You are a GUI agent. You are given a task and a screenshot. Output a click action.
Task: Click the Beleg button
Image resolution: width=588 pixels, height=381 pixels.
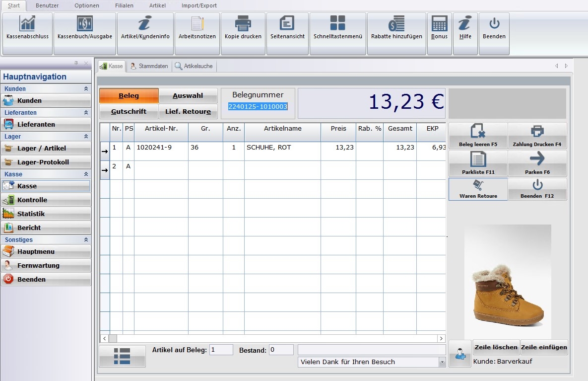[129, 96]
